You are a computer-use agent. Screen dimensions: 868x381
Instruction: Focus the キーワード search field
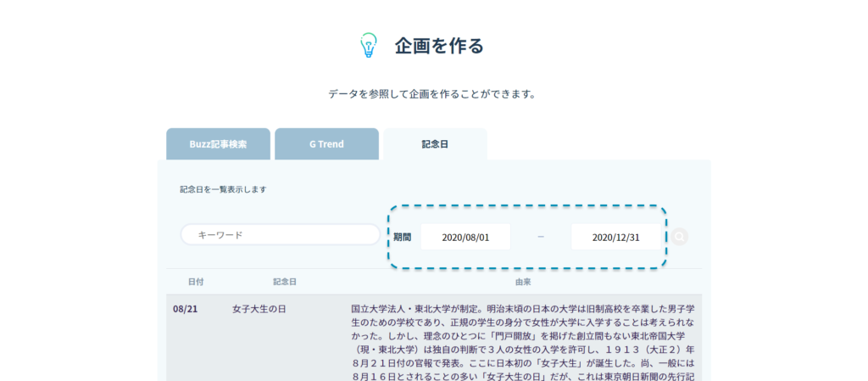(x=280, y=235)
